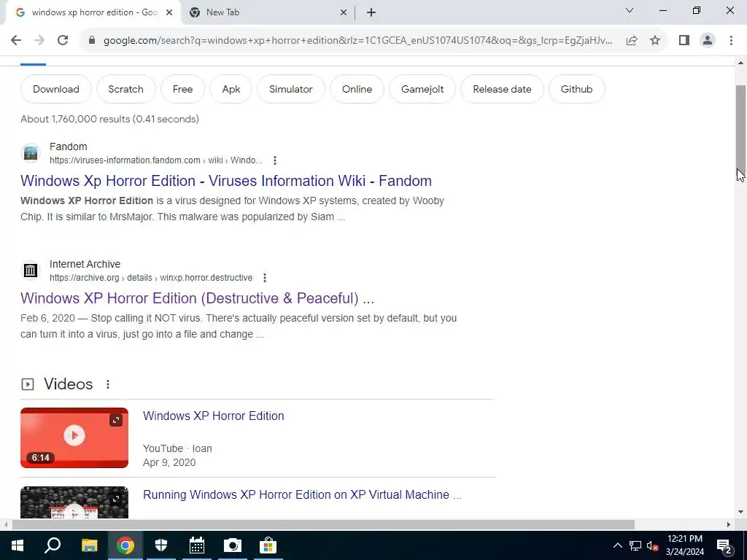Reload the Google search page
This screenshot has width=747, height=560.
pyautogui.click(x=63, y=40)
